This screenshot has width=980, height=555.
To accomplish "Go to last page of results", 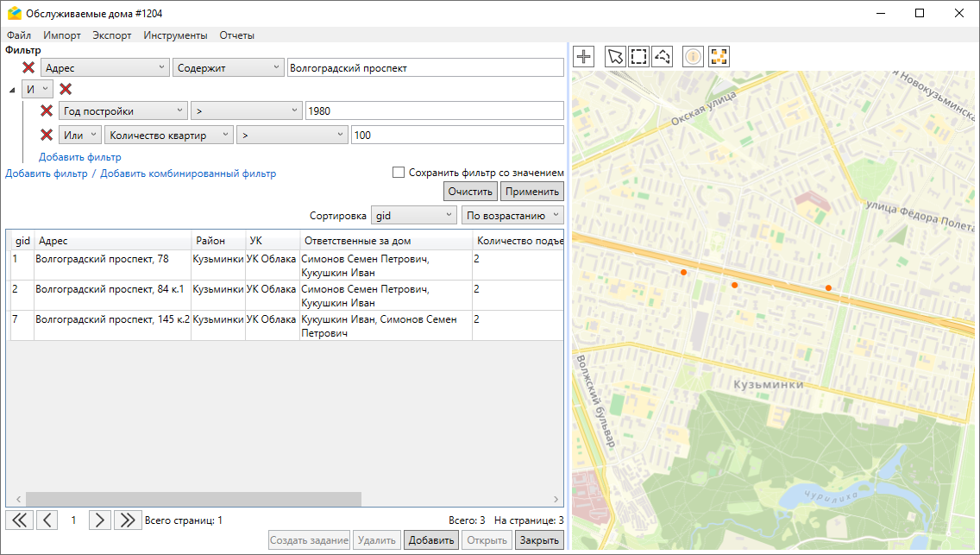I will 128,520.
